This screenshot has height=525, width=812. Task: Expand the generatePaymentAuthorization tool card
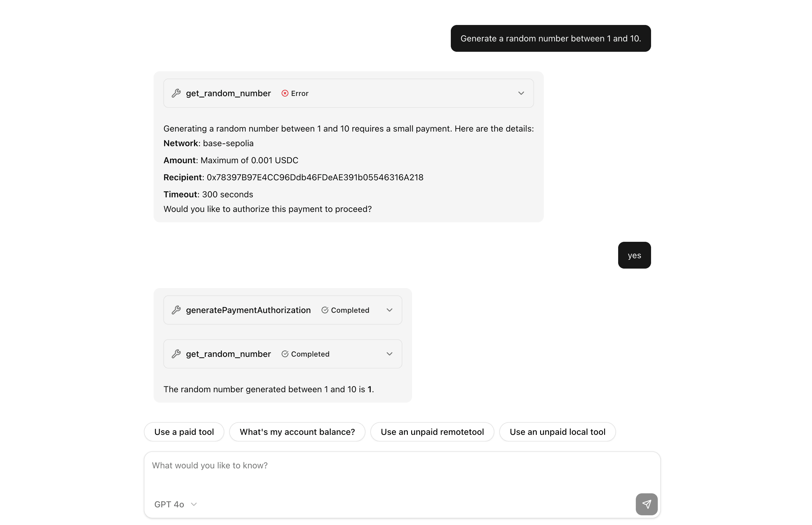coord(389,310)
